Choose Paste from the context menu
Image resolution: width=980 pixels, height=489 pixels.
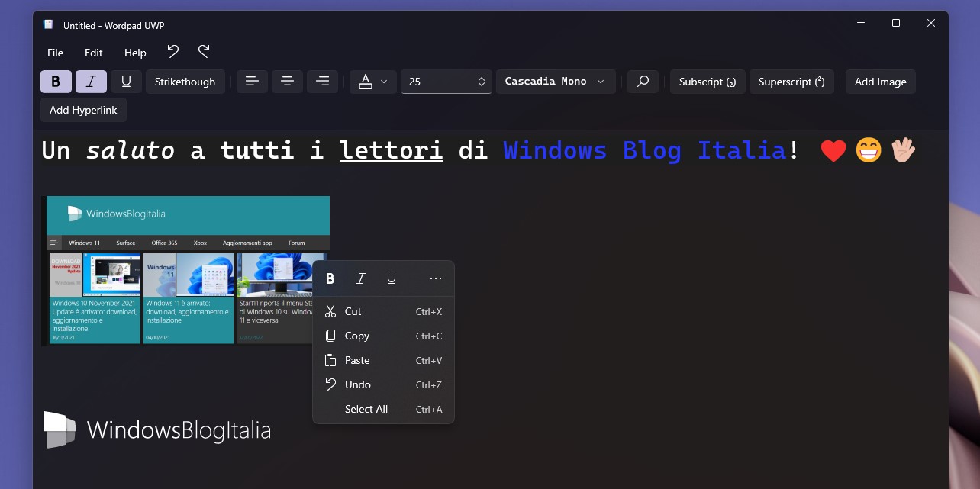(x=383, y=360)
